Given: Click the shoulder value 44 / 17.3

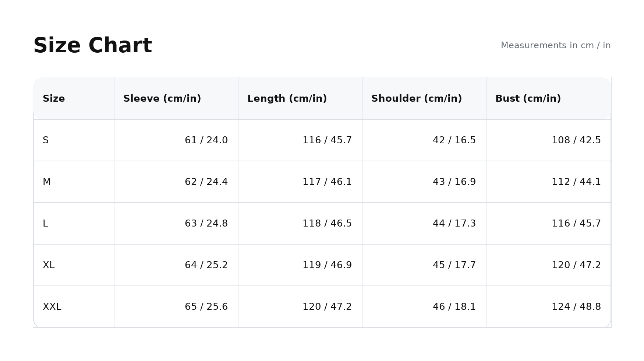Looking at the screenshot, I should click(x=454, y=224).
